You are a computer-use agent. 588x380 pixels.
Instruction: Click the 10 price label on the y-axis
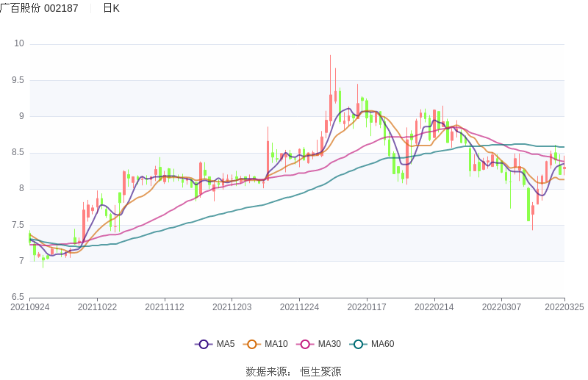coord(19,44)
